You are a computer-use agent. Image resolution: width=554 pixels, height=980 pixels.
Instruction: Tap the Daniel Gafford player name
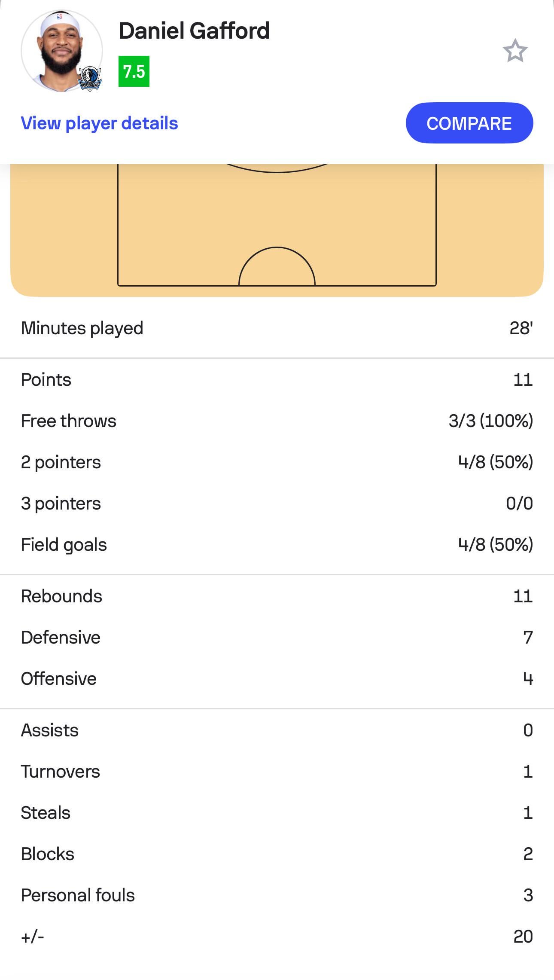(194, 31)
